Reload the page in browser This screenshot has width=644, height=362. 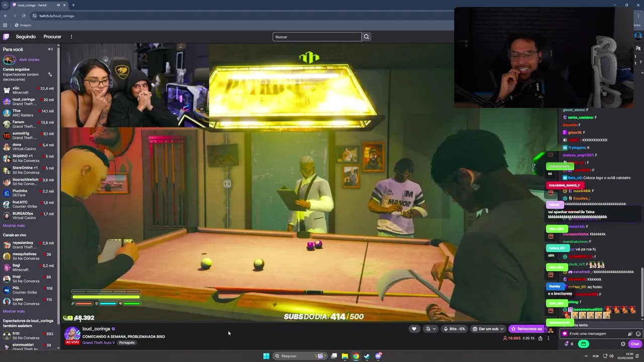tap(23, 16)
